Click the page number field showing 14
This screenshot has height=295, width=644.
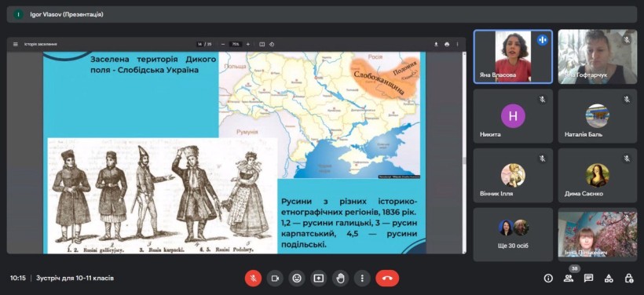(199, 44)
